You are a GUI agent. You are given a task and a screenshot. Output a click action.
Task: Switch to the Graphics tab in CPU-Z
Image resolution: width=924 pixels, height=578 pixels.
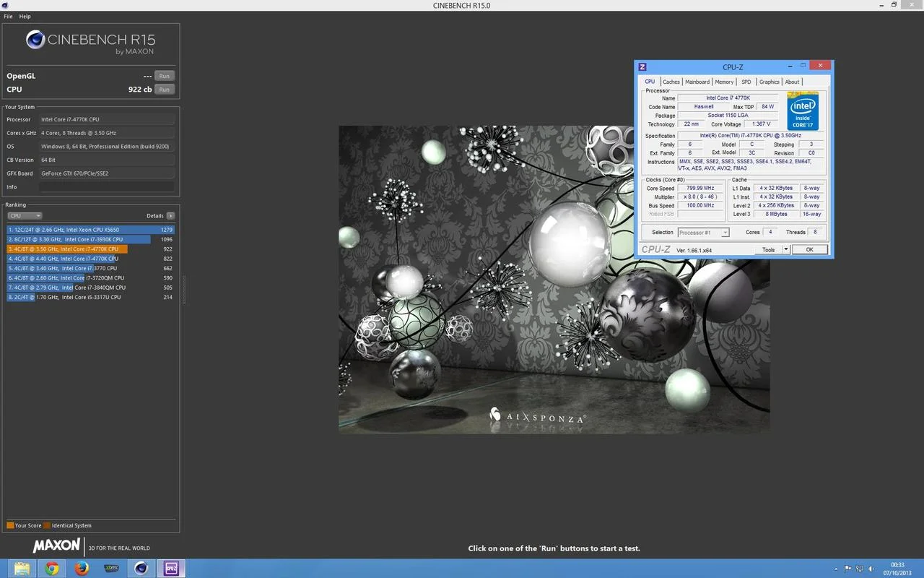point(770,82)
